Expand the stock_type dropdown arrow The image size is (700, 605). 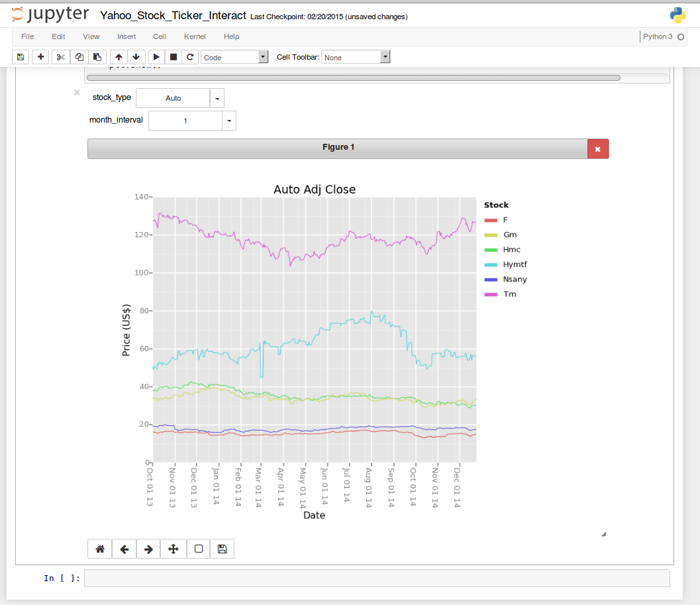tap(217, 98)
